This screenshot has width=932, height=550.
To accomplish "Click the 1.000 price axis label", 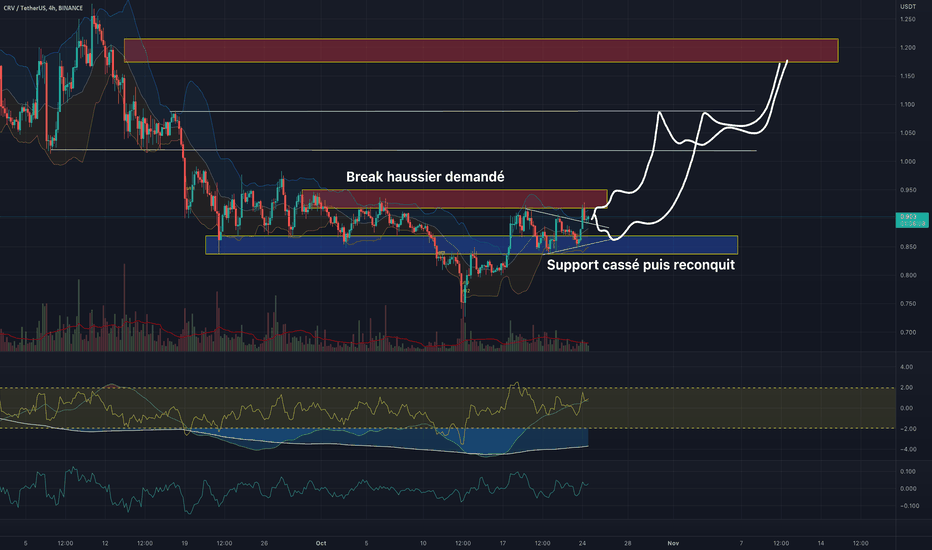I will tap(908, 162).
